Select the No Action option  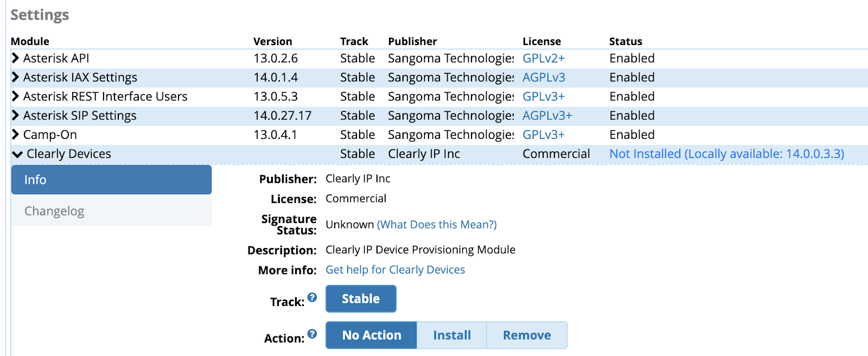371,335
